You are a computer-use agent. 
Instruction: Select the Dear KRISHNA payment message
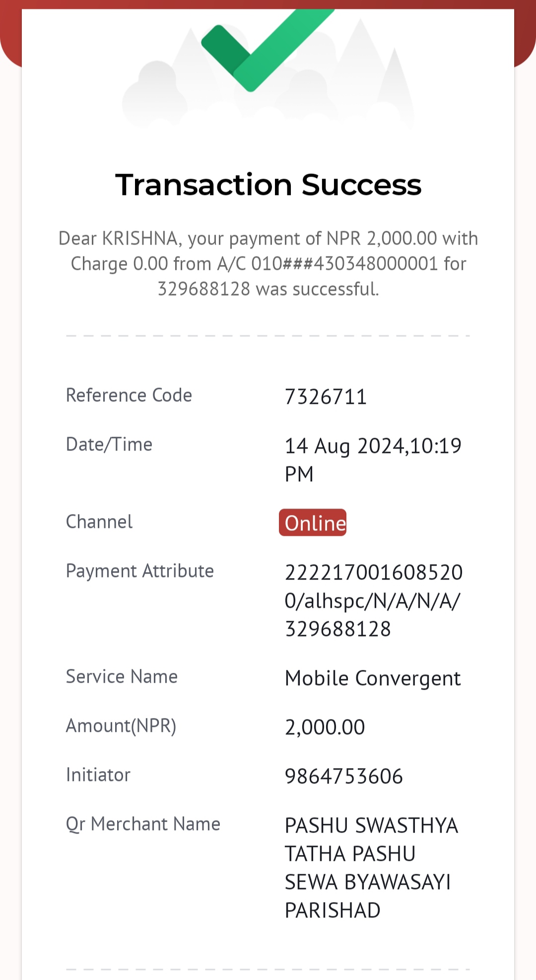click(x=268, y=263)
